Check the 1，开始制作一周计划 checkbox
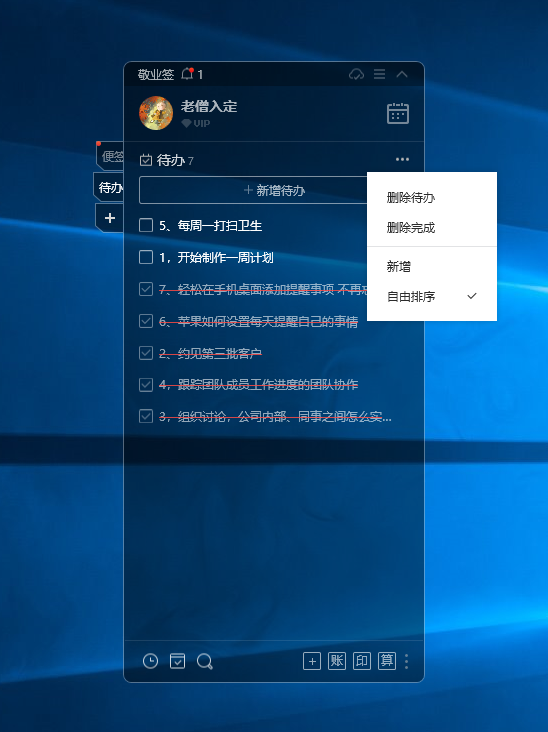548x732 pixels. (146, 257)
